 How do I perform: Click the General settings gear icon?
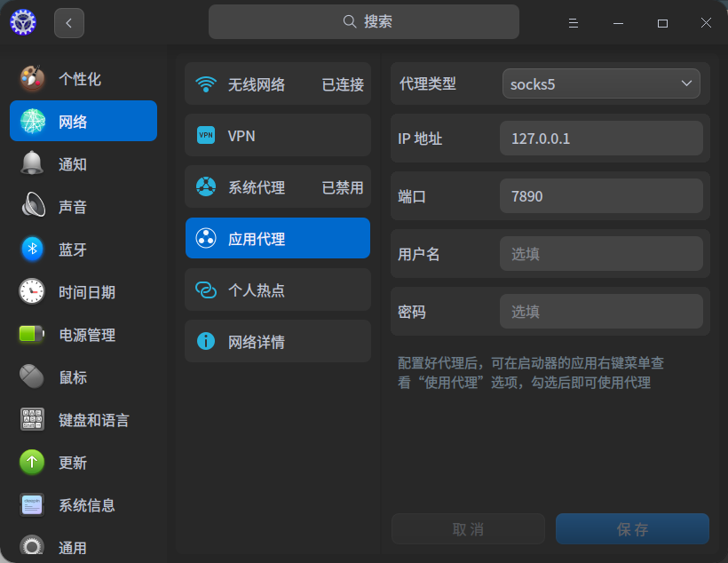pyautogui.click(x=32, y=546)
